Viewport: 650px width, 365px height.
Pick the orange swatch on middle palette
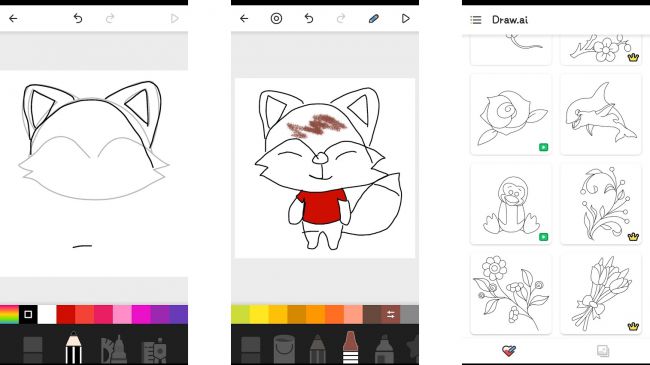click(x=315, y=314)
